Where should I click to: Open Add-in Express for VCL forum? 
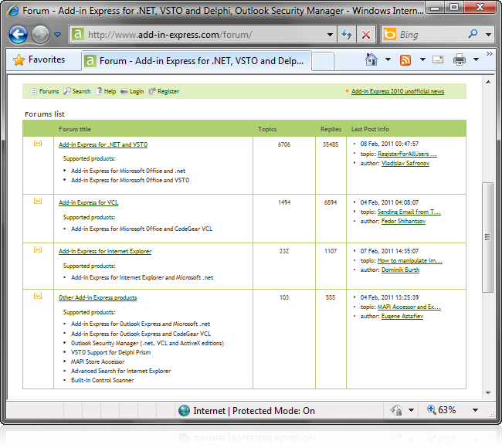[x=88, y=202]
